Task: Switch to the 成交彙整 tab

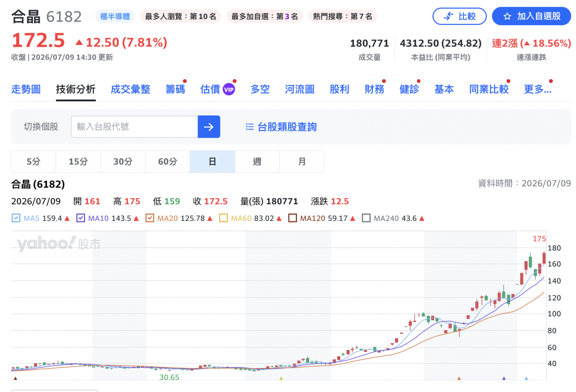Action: click(x=130, y=89)
